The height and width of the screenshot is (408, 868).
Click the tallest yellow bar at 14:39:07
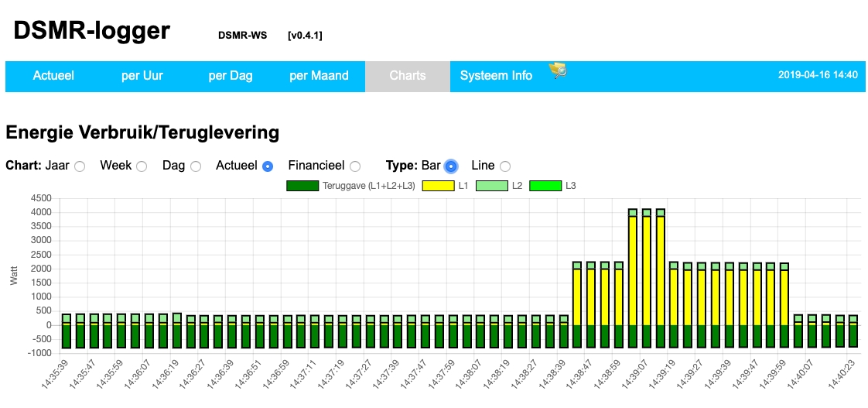click(x=646, y=271)
